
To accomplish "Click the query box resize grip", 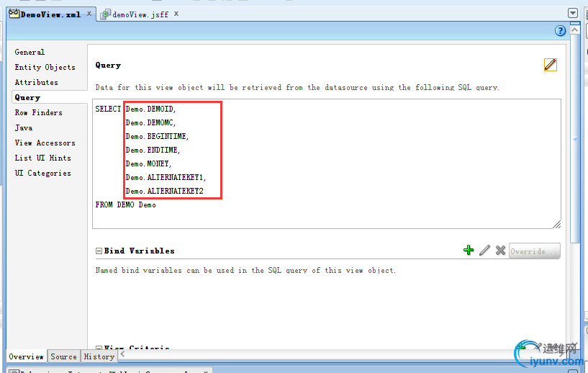I will tap(556, 224).
